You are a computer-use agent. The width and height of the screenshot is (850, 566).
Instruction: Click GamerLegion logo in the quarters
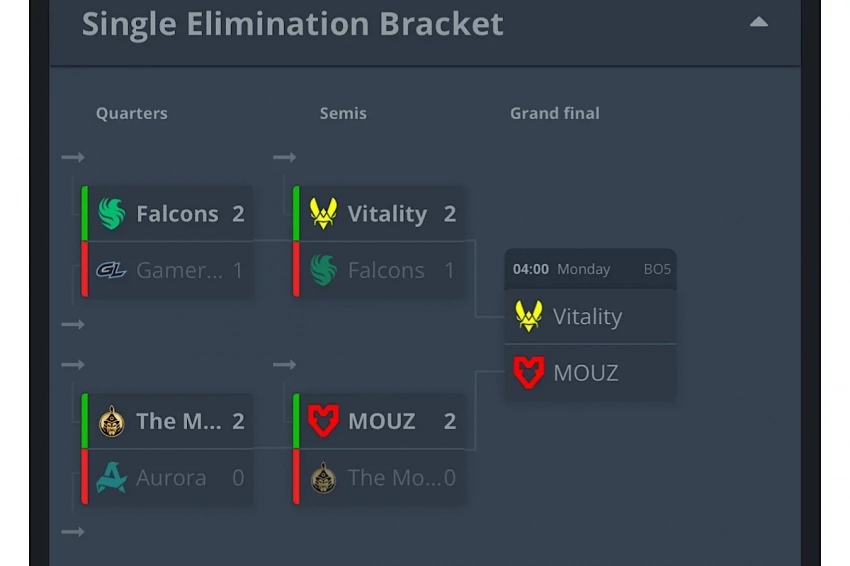111,270
